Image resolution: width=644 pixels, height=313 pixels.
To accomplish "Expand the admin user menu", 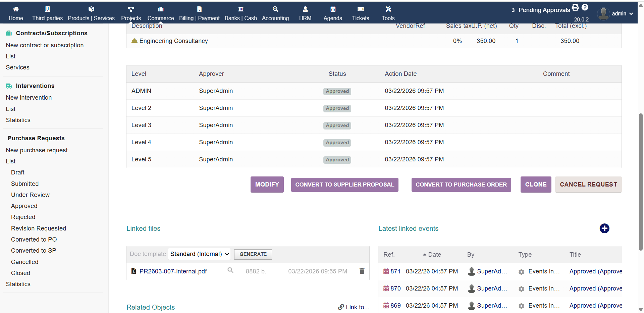I will pyautogui.click(x=615, y=14).
